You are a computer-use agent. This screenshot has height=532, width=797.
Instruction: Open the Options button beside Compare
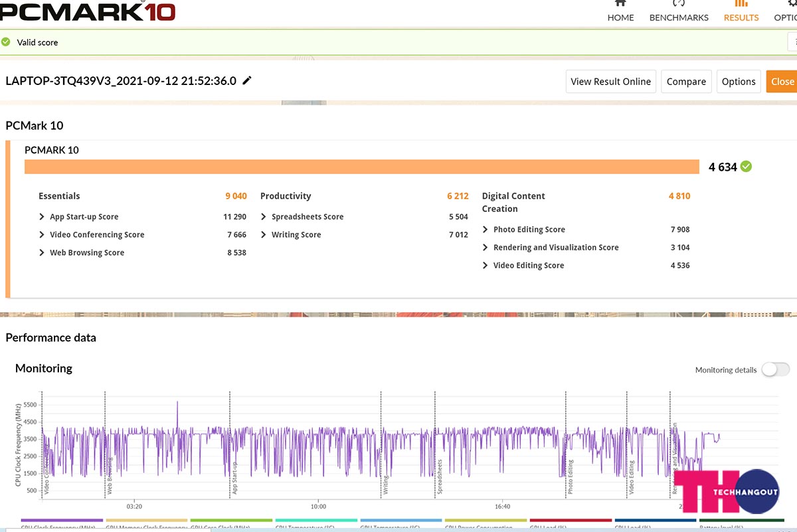pyautogui.click(x=739, y=81)
